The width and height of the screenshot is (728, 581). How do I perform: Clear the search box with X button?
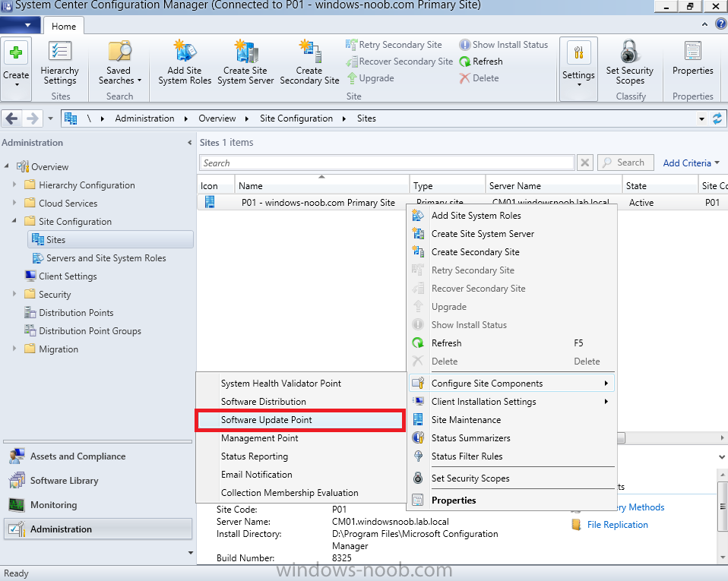pos(585,163)
